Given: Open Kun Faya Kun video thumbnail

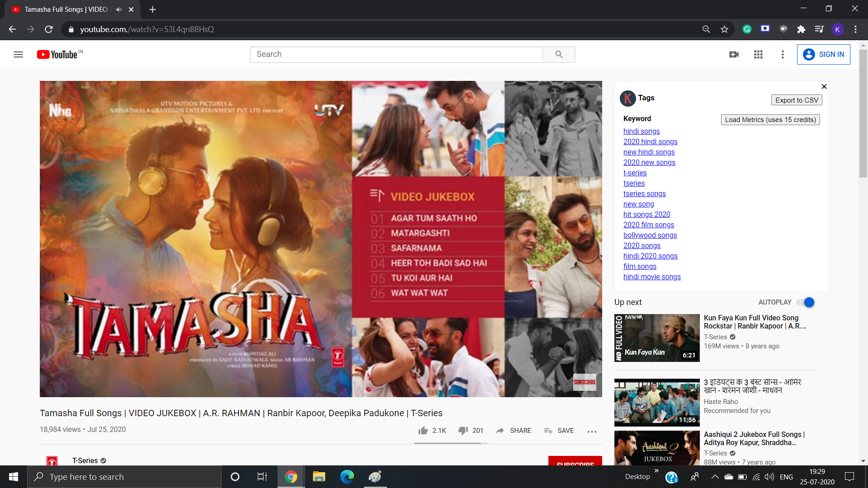Looking at the screenshot, I should [x=657, y=338].
